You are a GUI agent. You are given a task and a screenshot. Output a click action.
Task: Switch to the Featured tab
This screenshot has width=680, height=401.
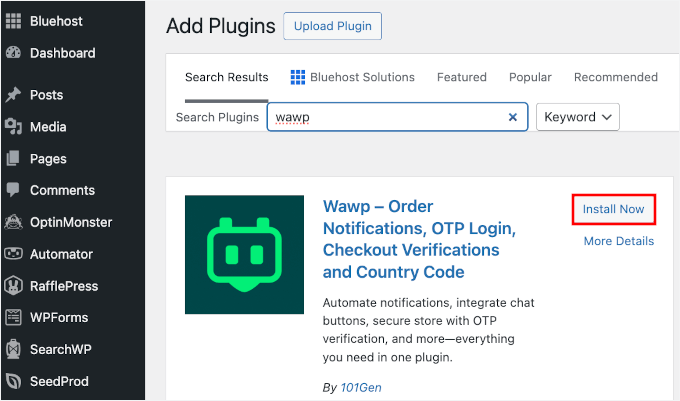point(461,77)
